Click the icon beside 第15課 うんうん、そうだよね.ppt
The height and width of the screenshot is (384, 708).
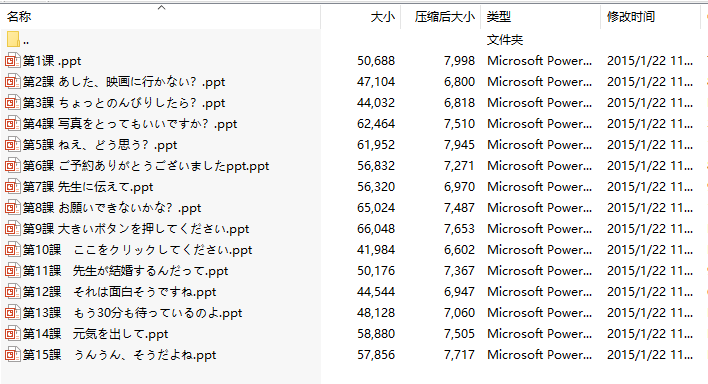point(13,355)
